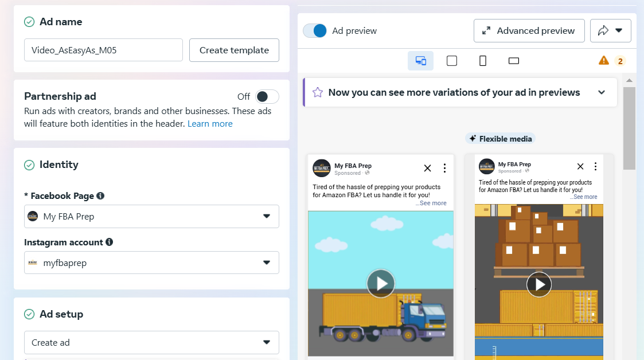This screenshot has height=360, width=644.
Task: Click the Partnership ad heading
Action: pyautogui.click(x=60, y=96)
